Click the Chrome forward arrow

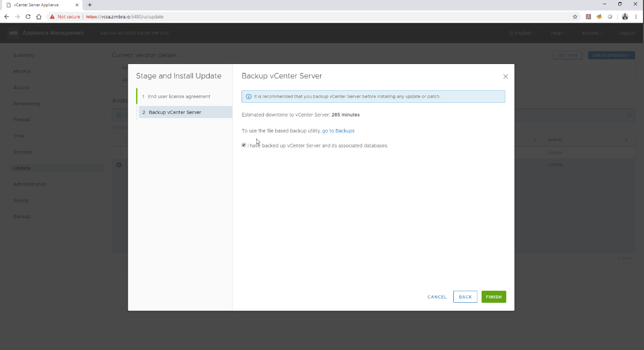click(x=17, y=17)
